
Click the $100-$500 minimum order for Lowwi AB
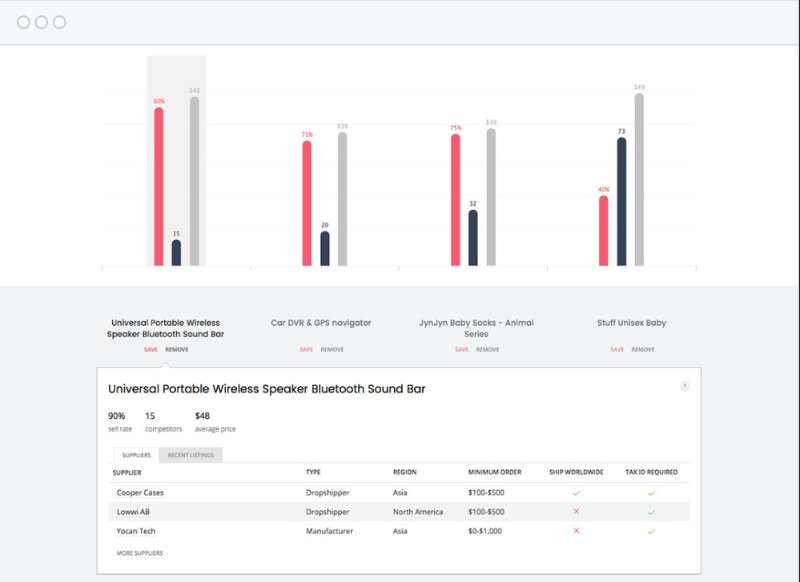click(x=486, y=512)
